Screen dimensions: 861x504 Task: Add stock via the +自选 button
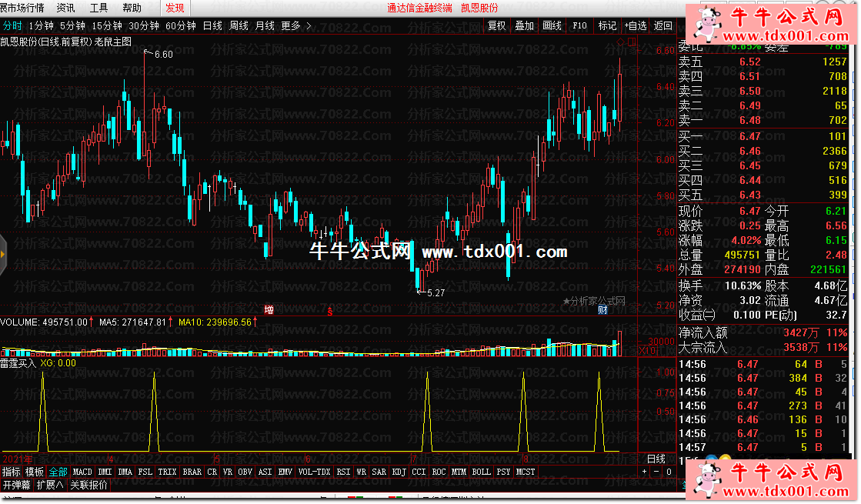[636, 26]
